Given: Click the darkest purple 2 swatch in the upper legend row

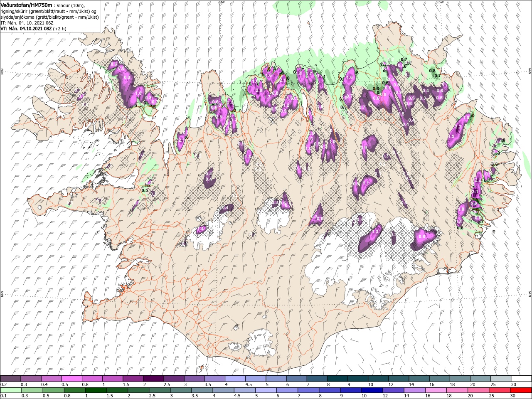Looking at the screenshot, I should (x=153, y=378).
